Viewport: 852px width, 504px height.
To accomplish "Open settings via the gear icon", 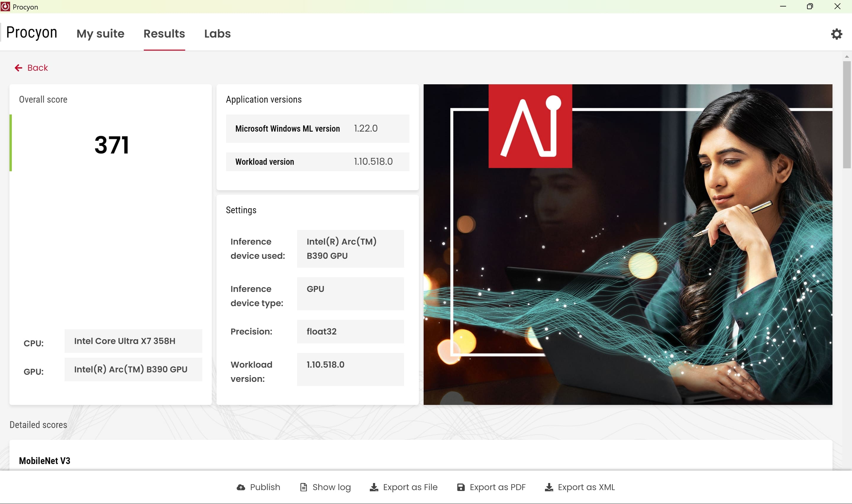I will point(836,34).
